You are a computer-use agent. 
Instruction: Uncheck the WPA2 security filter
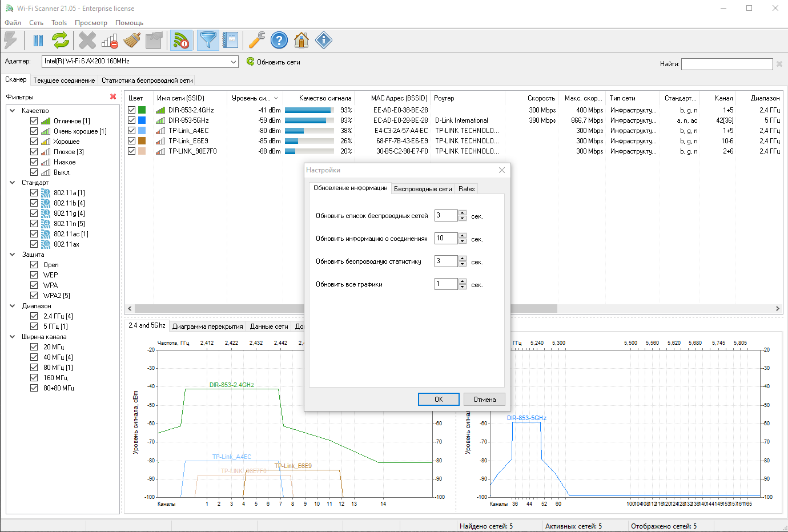coord(34,296)
